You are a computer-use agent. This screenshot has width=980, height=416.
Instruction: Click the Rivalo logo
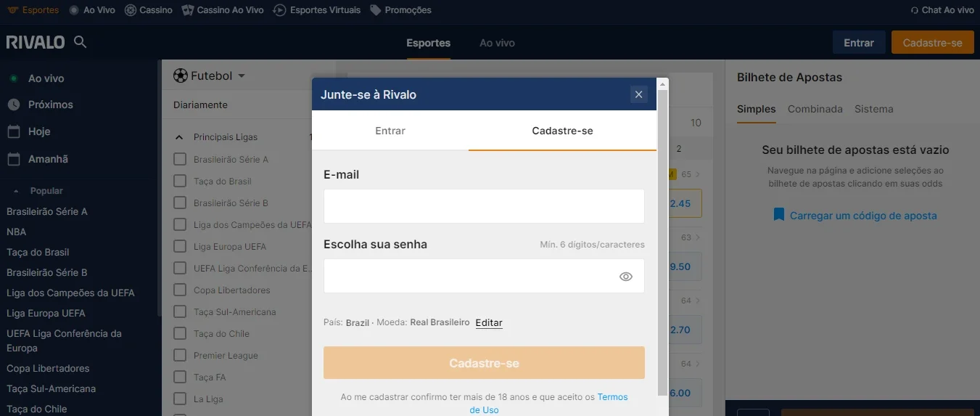coord(36,42)
